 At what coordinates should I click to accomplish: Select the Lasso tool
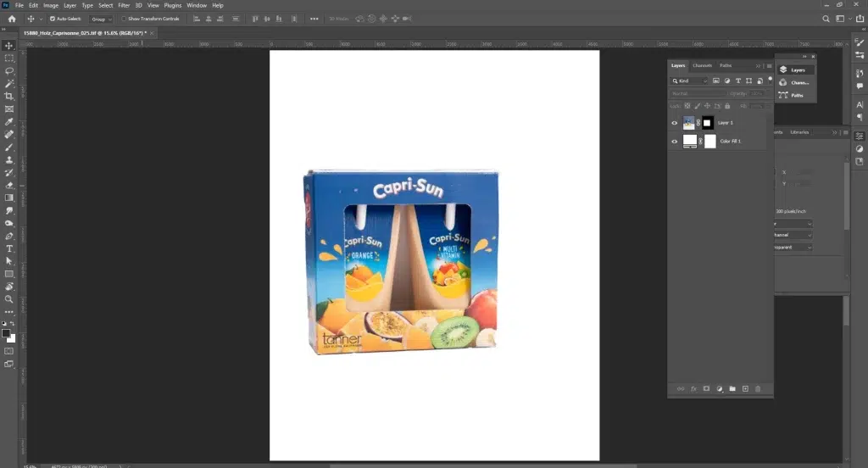(8, 71)
